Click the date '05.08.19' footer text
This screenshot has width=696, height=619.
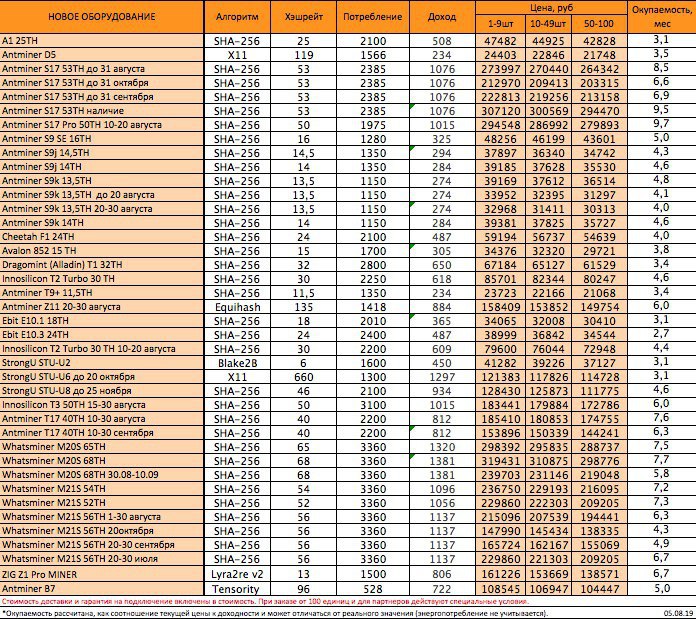tap(678, 613)
